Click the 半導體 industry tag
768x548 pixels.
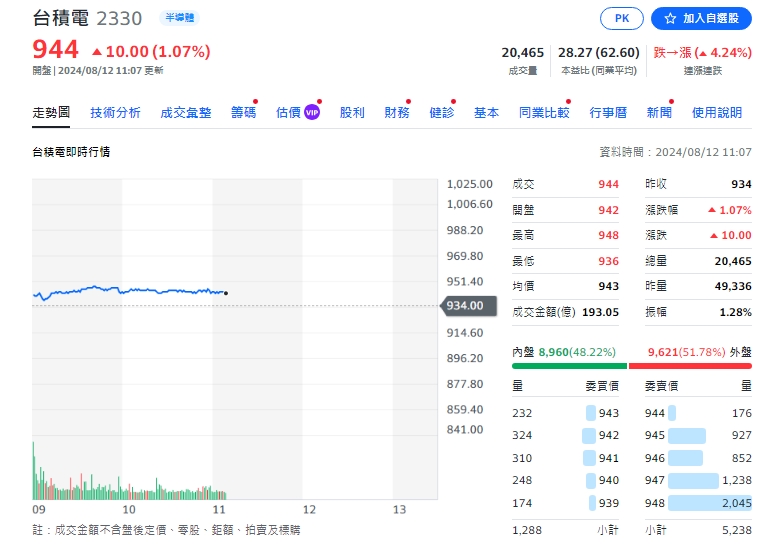coord(179,18)
